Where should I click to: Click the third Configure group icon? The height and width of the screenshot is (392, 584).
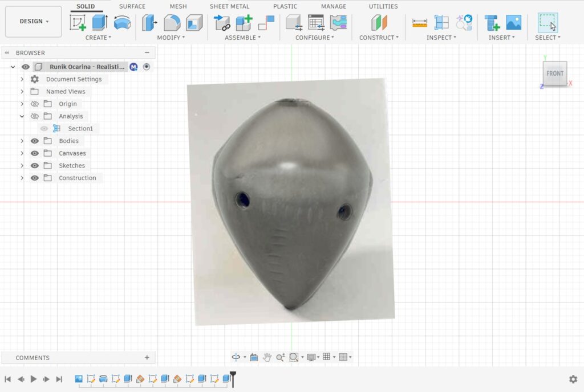pyautogui.click(x=338, y=23)
